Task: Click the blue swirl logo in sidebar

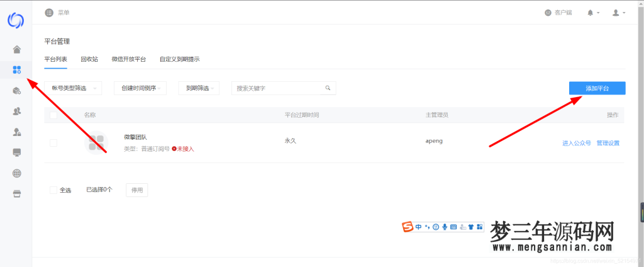Action: pos(16,21)
